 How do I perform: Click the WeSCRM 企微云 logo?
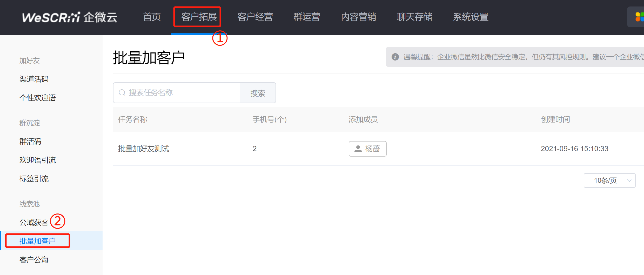click(70, 17)
